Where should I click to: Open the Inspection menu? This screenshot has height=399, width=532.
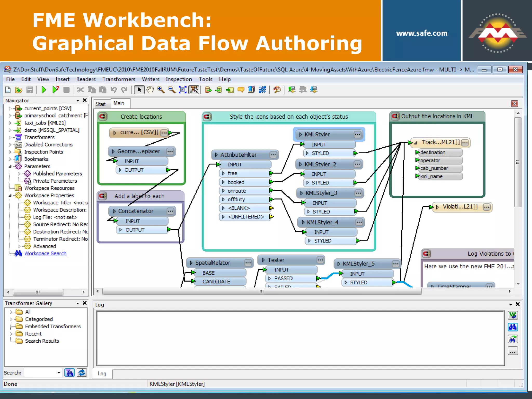pos(179,79)
